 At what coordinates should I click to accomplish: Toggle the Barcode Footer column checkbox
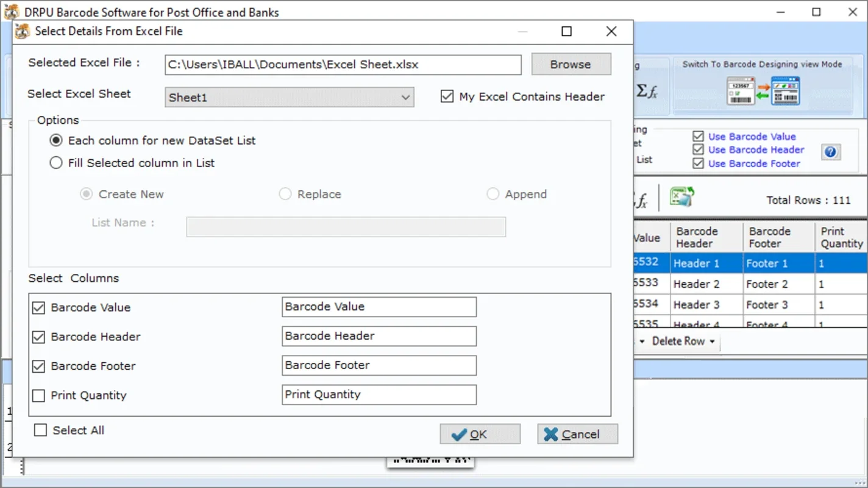pos(38,366)
